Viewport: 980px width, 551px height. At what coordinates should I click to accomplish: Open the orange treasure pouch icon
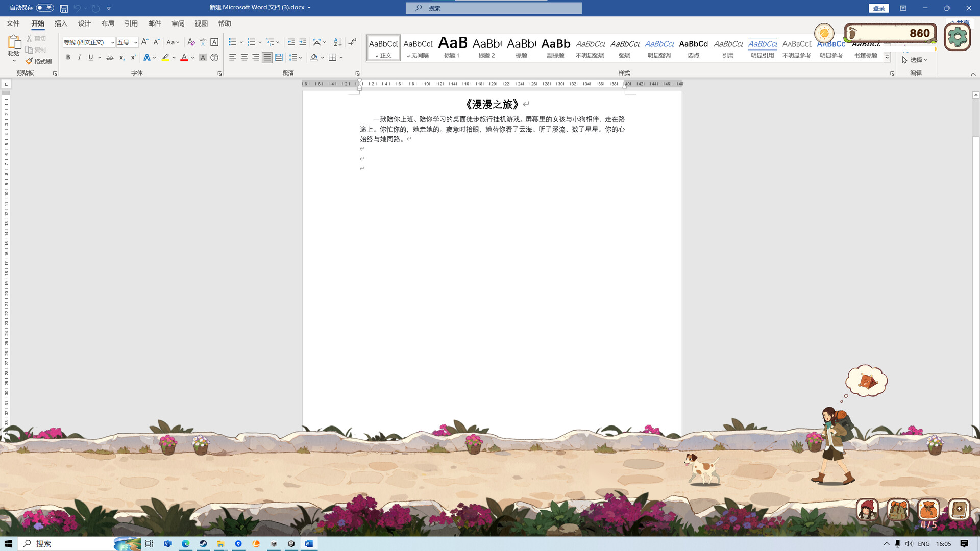[x=928, y=510]
